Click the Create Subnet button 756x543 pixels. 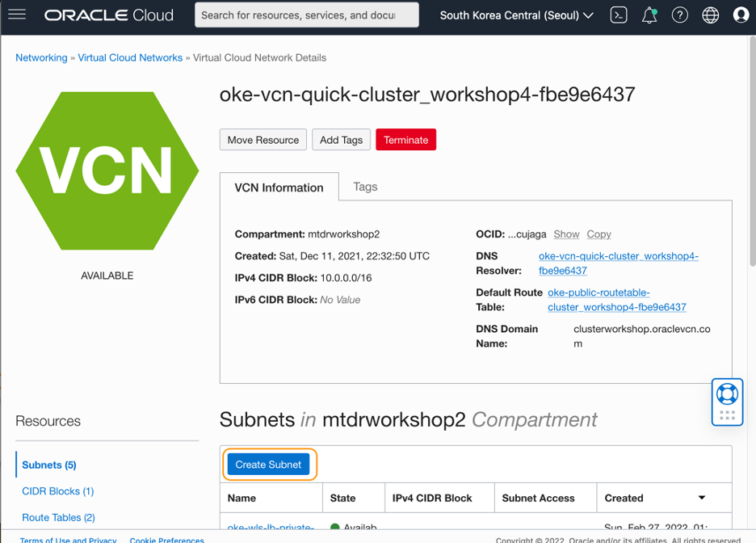point(268,465)
